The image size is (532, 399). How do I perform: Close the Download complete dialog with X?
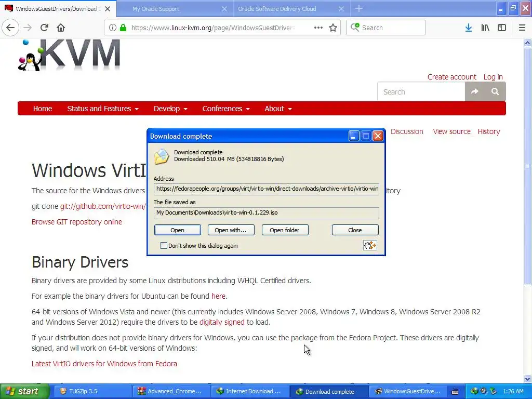(x=378, y=136)
